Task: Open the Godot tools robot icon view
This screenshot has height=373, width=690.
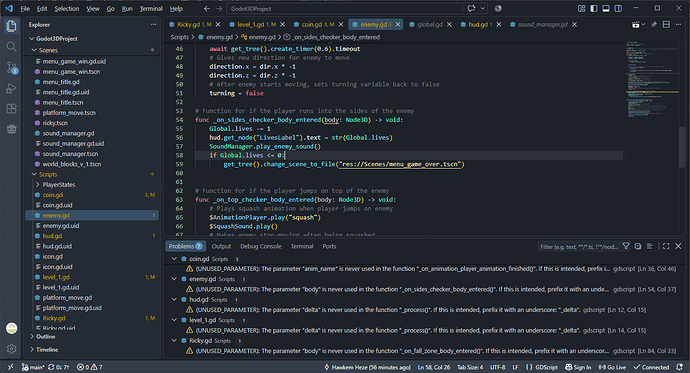Action: (x=11, y=129)
